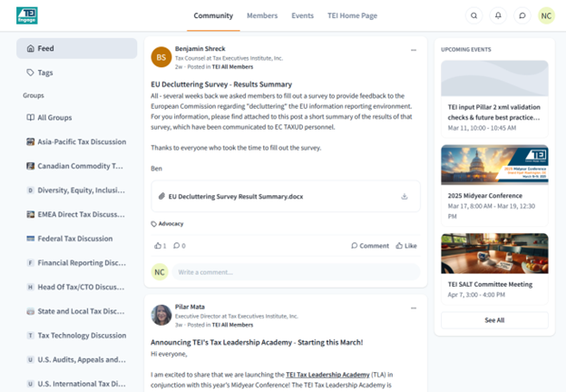Open EU Decluttering Survey - Results Summary title
566x392 pixels.
(221, 84)
